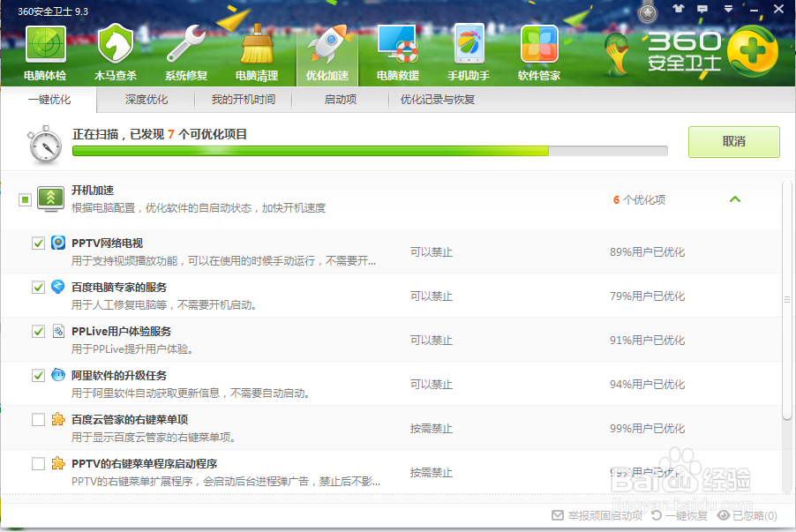796x532 pixels.
Task: Click the green scanning progress bar
Action: coord(370,151)
